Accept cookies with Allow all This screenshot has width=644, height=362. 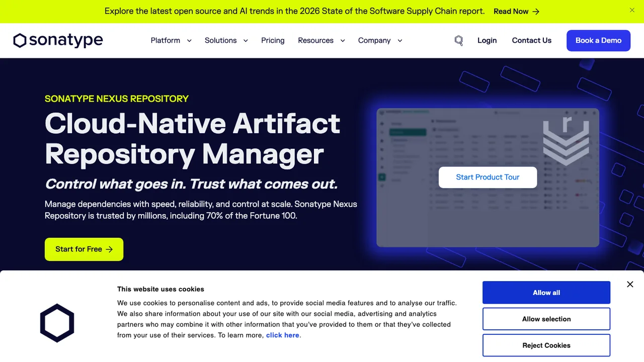pyautogui.click(x=546, y=293)
